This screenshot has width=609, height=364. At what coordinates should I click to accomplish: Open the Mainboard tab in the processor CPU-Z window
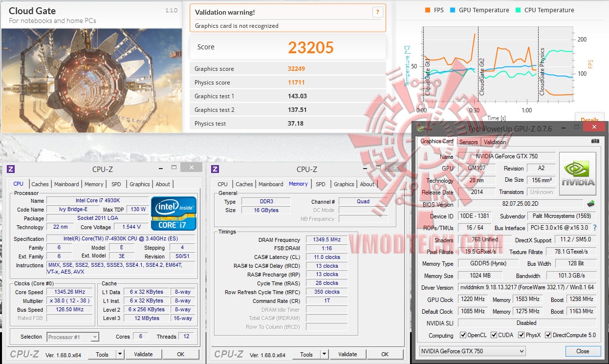(66, 184)
